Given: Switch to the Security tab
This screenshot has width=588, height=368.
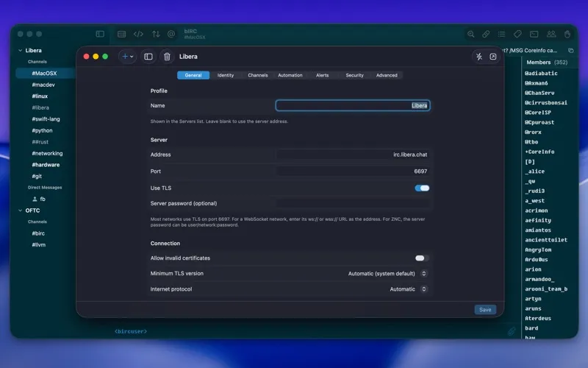Looking at the screenshot, I should coord(354,75).
